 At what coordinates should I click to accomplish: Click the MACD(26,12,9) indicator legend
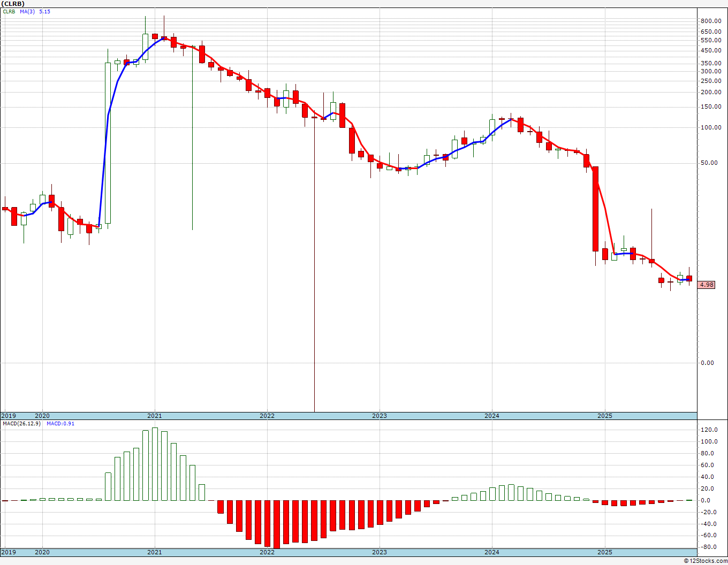[22, 423]
